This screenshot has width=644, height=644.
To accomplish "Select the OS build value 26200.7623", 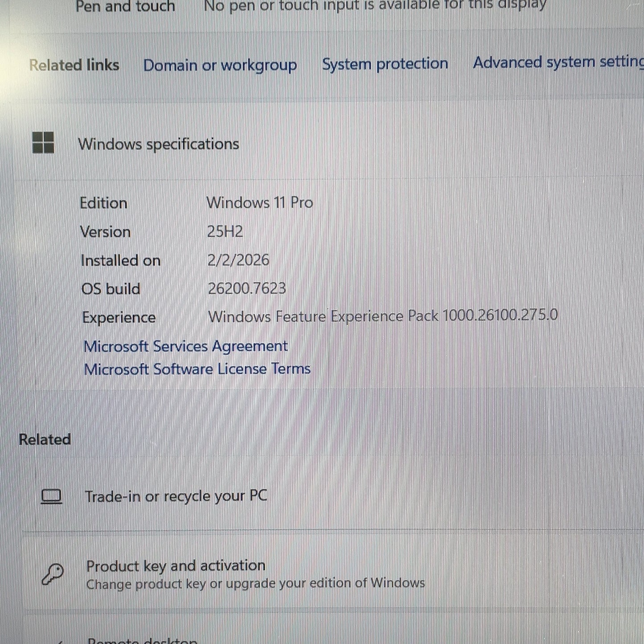I will pos(247,289).
